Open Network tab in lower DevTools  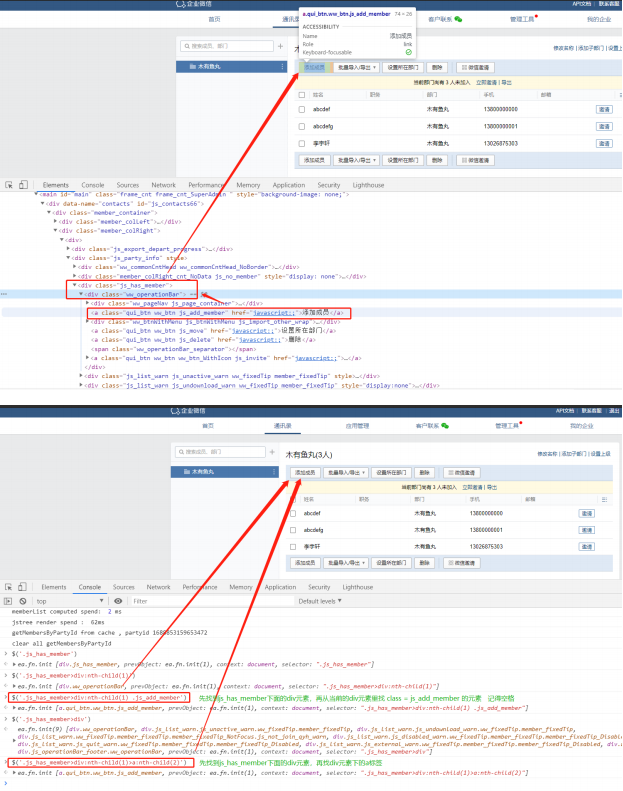(x=158, y=587)
